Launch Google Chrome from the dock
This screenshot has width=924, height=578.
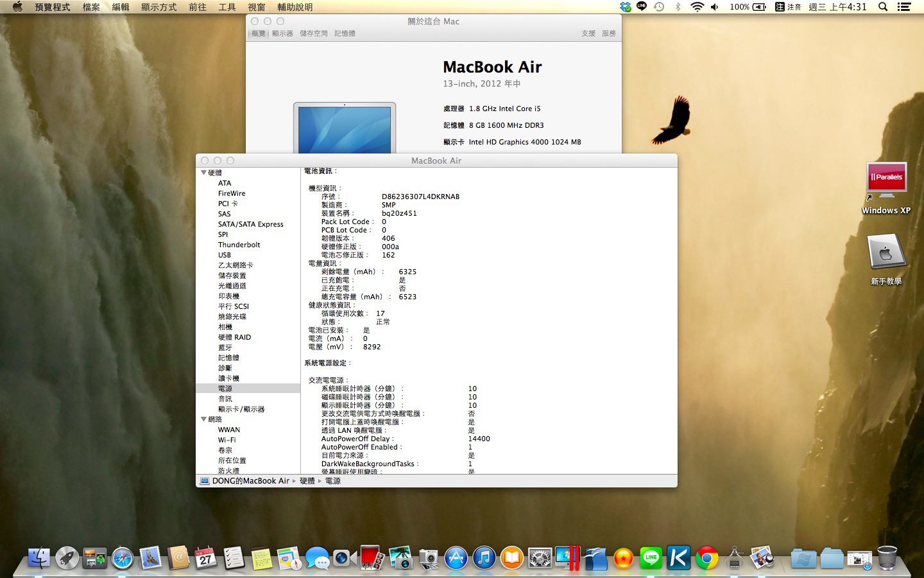tap(706, 558)
